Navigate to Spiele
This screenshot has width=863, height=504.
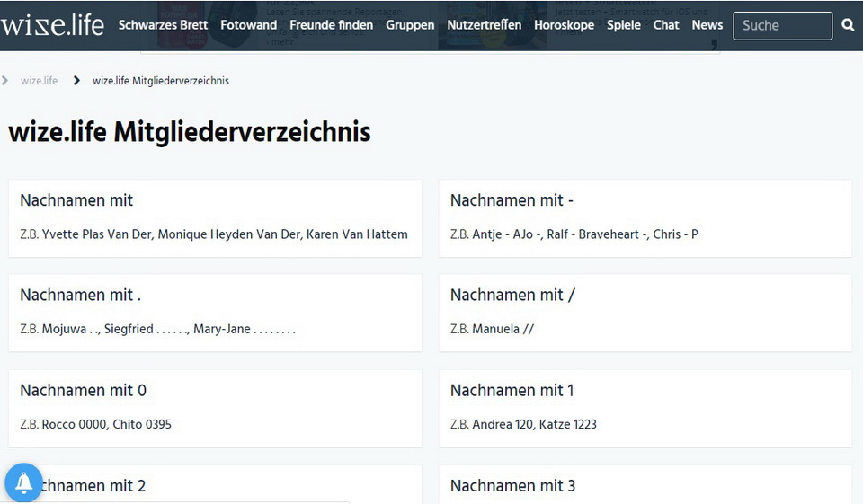[623, 25]
